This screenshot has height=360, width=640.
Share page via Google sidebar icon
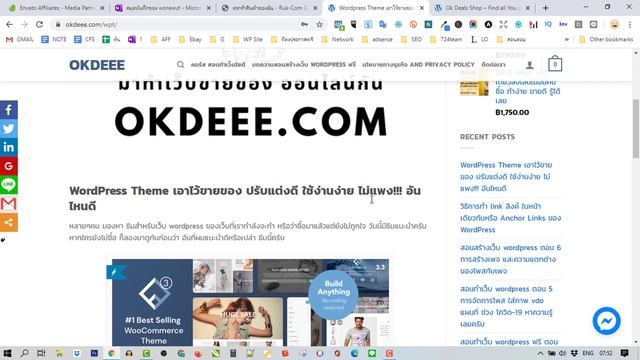pyautogui.click(x=9, y=166)
